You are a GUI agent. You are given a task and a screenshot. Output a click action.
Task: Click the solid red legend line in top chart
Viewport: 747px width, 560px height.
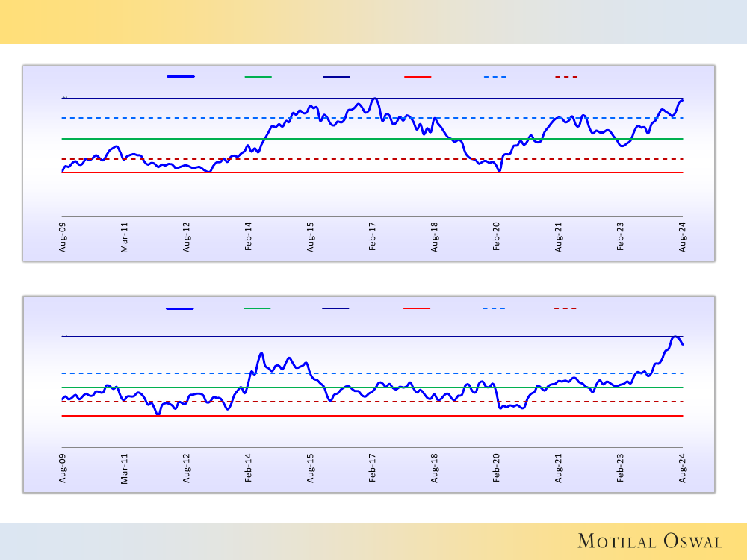pos(417,76)
